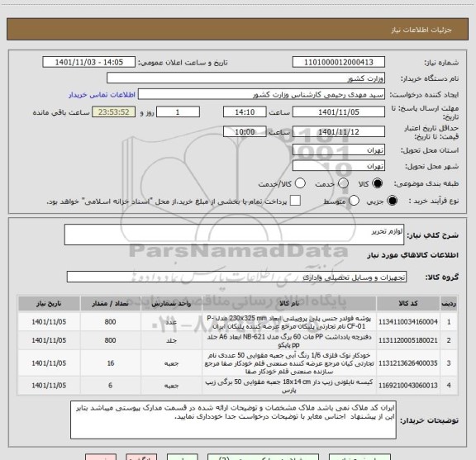This screenshot has width=476, height=460.
Task: Tick the اسناد خزانه اسلامی payment checkbox
Action: [x=295, y=201]
